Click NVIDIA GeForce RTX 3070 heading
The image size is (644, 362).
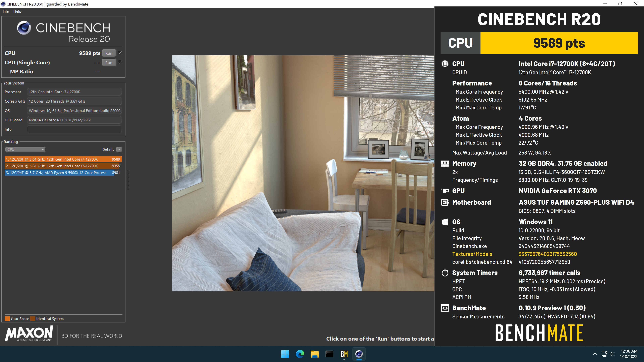pyautogui.click(x=557, y=191)
